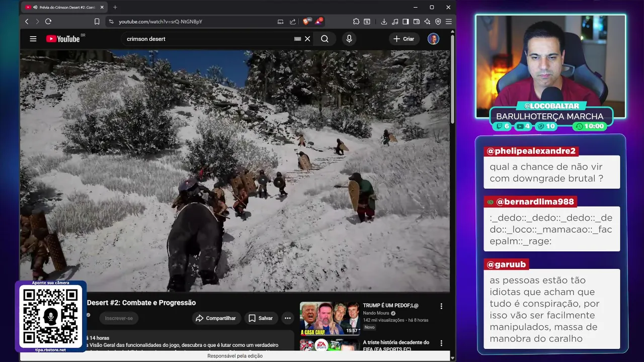Open the Brave Wallet icon

(x=417, y=22)
